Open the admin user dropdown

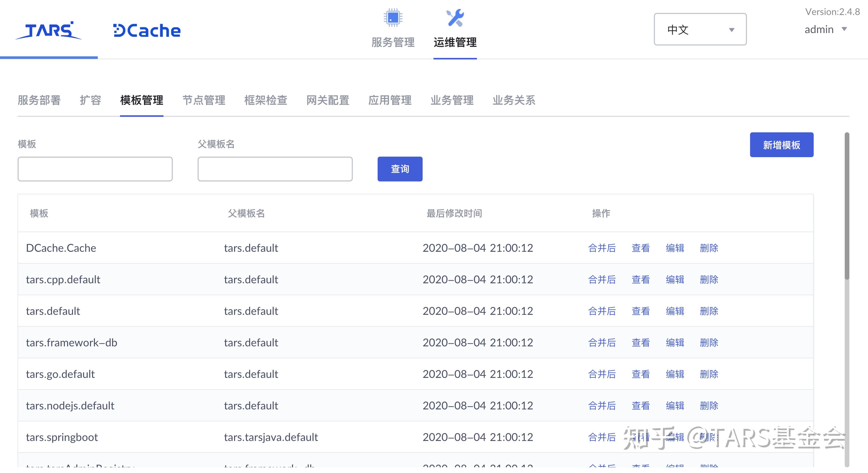point(826,30)
